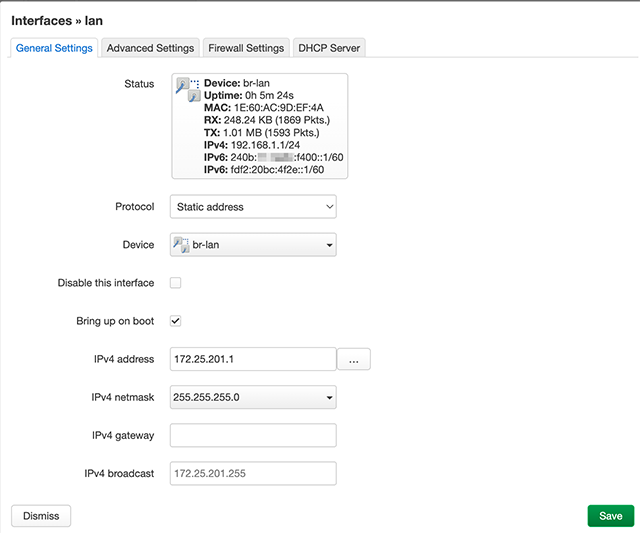This screenshot has width=640, height=533.
Task: Focus the IPv4 gateway input field
Action: (253, 435)
